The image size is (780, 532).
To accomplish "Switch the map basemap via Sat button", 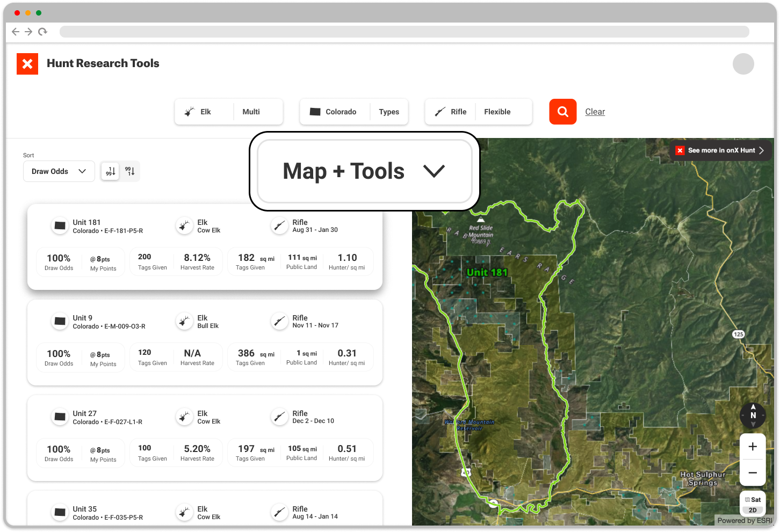I will (753, 499).
